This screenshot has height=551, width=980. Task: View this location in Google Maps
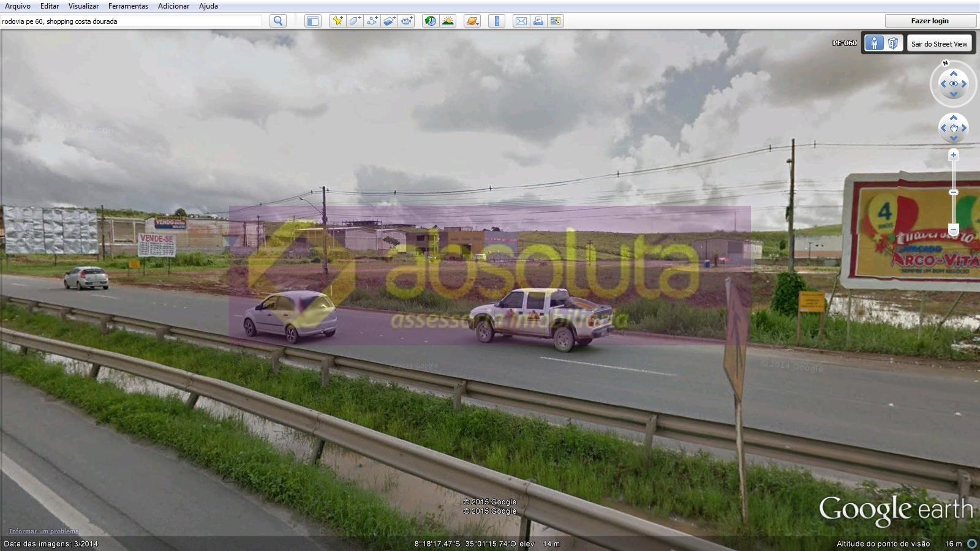click(x=556, y=21)
